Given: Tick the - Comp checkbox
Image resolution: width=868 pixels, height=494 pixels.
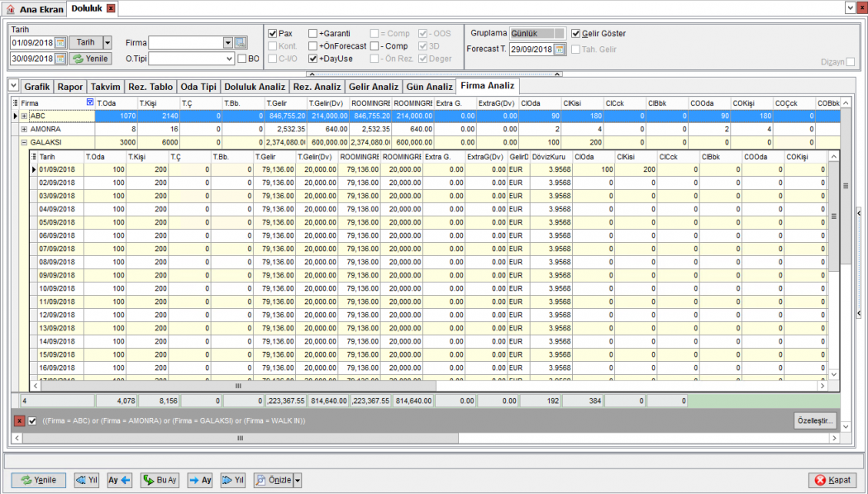Looking at the screenshot, I should [x=374, y=46].
